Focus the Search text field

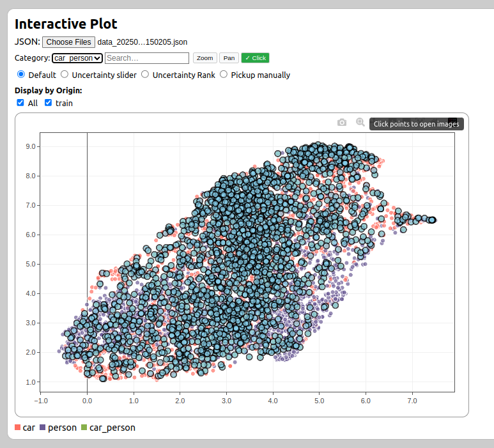(147, 58)
